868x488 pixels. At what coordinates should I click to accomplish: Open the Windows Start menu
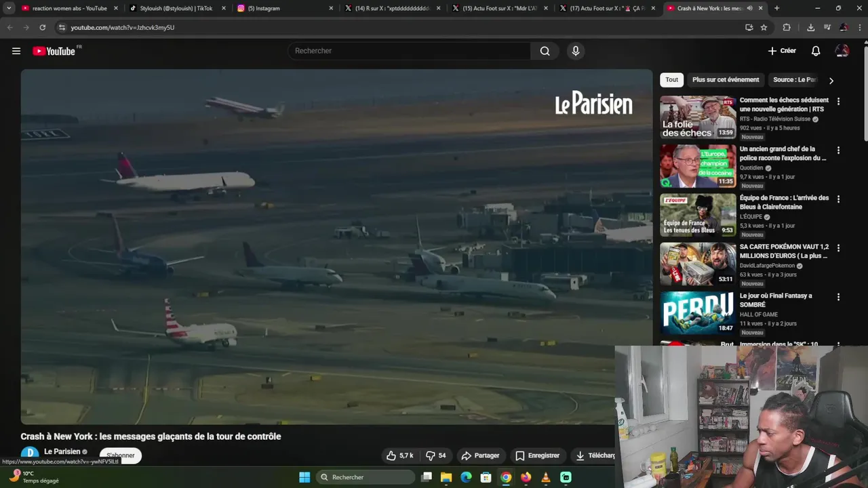point(304,477)
